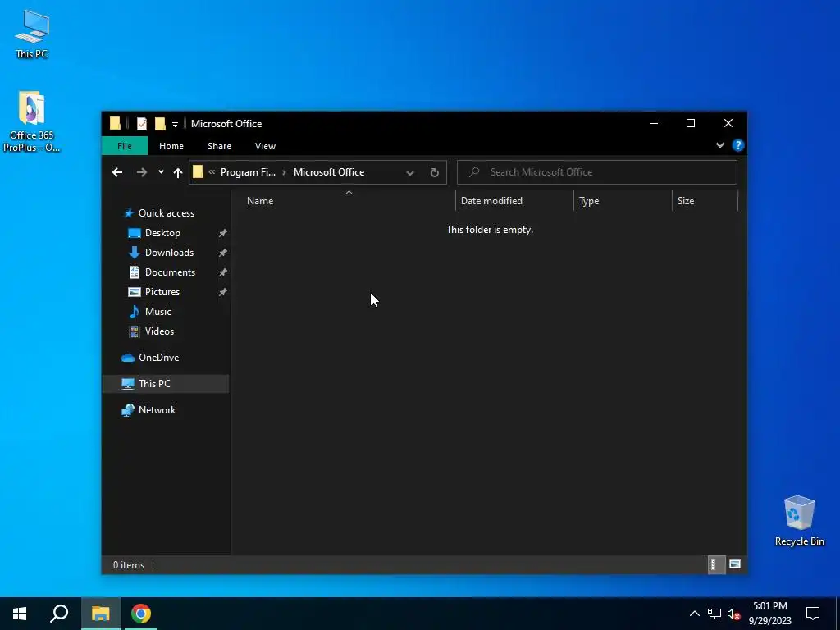Viewport: 840px width, 630px height.
Task: Open the clock showing 5:01 PM
Action: point(769,614)
